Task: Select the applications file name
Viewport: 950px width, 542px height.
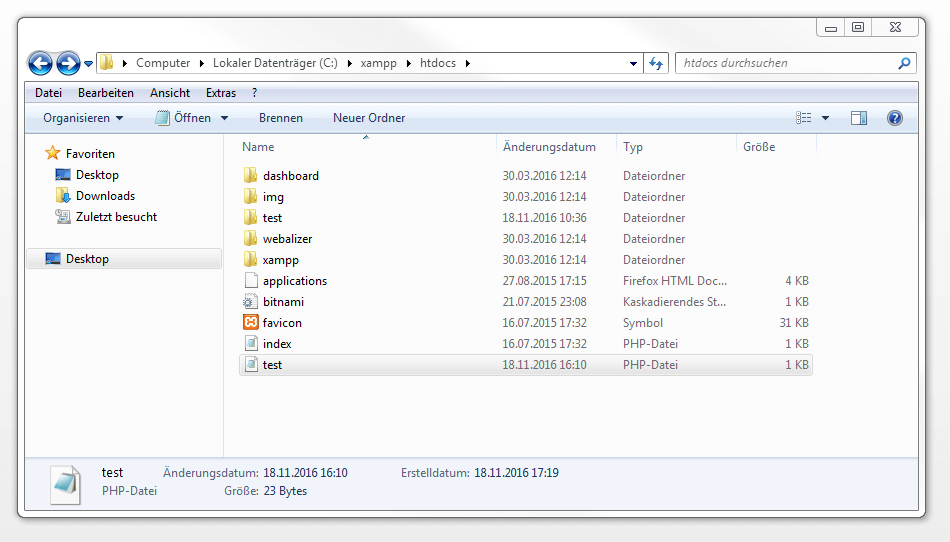Action: (294, 280)
